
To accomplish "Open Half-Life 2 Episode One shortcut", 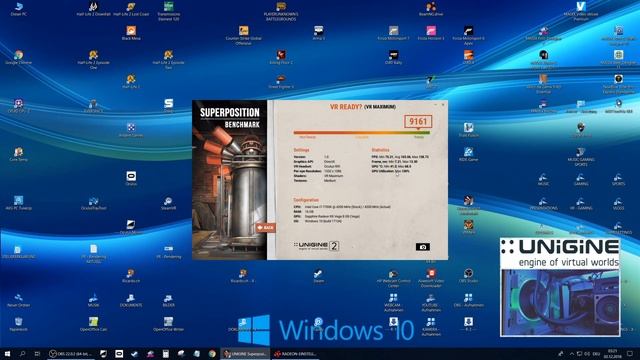I will (x=93, y=60).
